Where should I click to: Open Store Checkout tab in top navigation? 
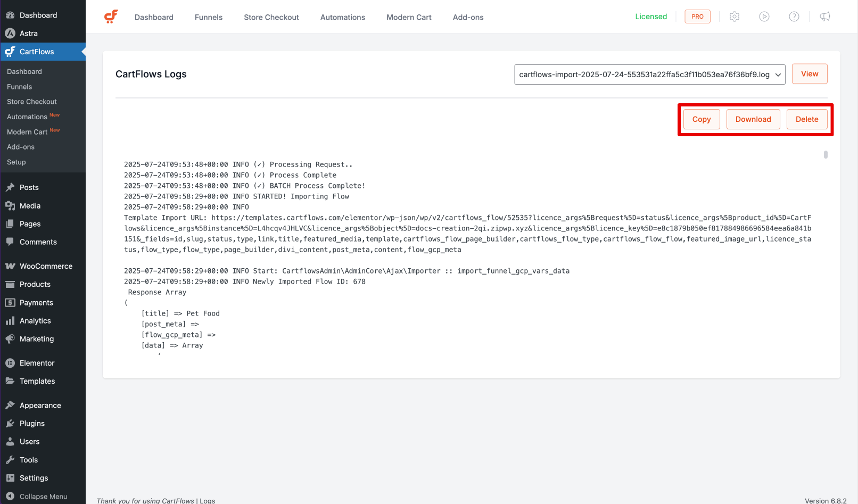(271, 17)
